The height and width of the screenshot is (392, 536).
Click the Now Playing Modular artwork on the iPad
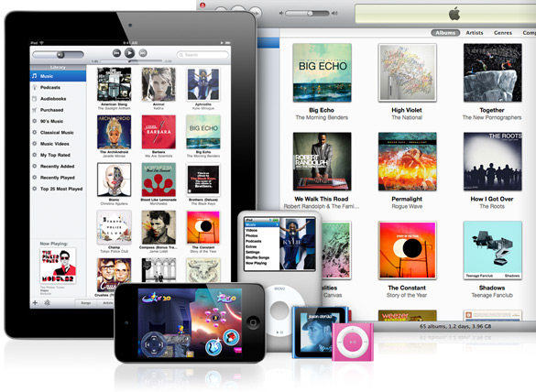pos(58,266)
